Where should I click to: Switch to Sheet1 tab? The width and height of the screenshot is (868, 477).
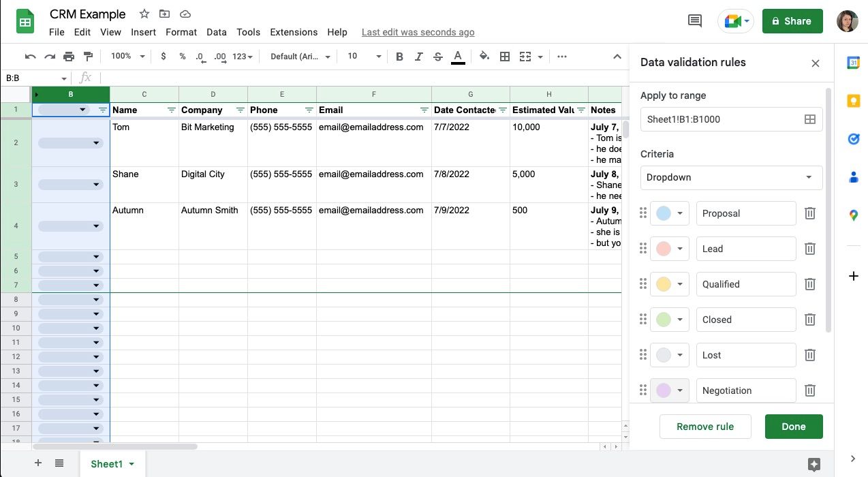tap(107, 464)
